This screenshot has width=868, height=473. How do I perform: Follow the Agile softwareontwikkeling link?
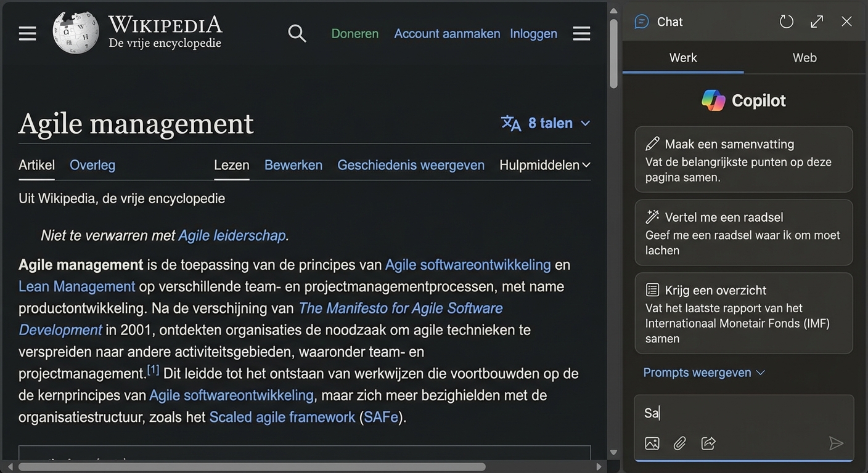click(x=468, y=264)
